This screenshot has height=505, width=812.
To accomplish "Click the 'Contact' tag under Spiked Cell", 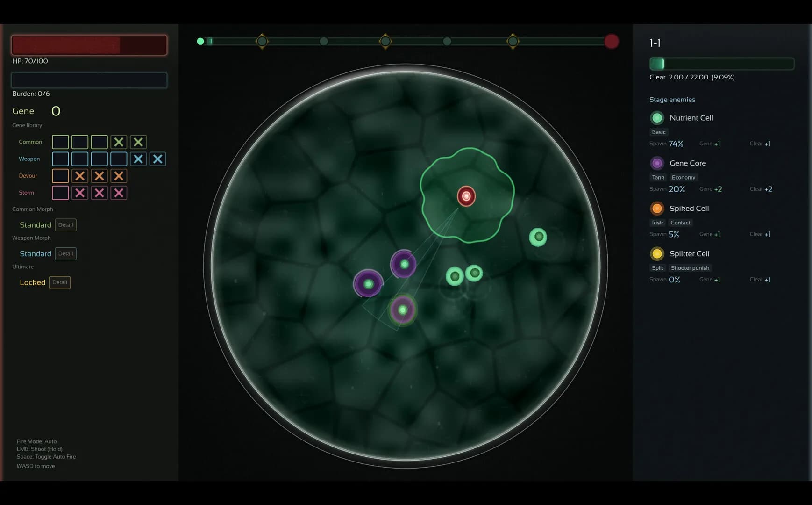I will 680,223.
